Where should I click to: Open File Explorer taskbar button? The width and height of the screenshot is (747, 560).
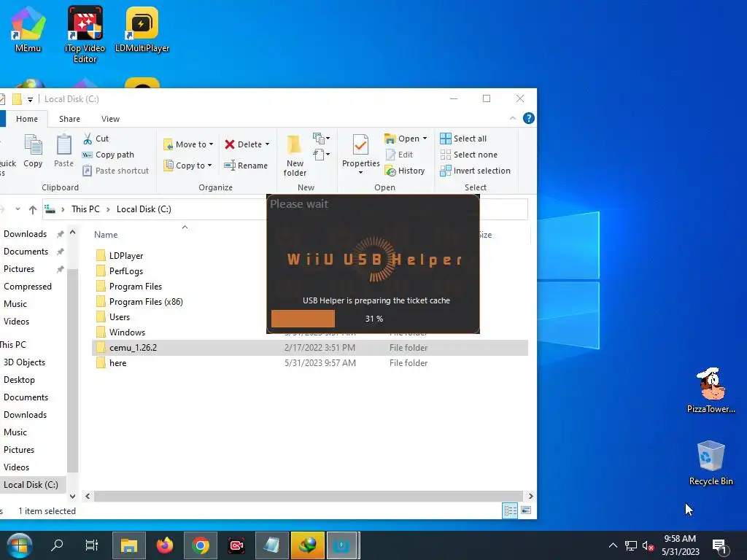click(x=128, y=545)
